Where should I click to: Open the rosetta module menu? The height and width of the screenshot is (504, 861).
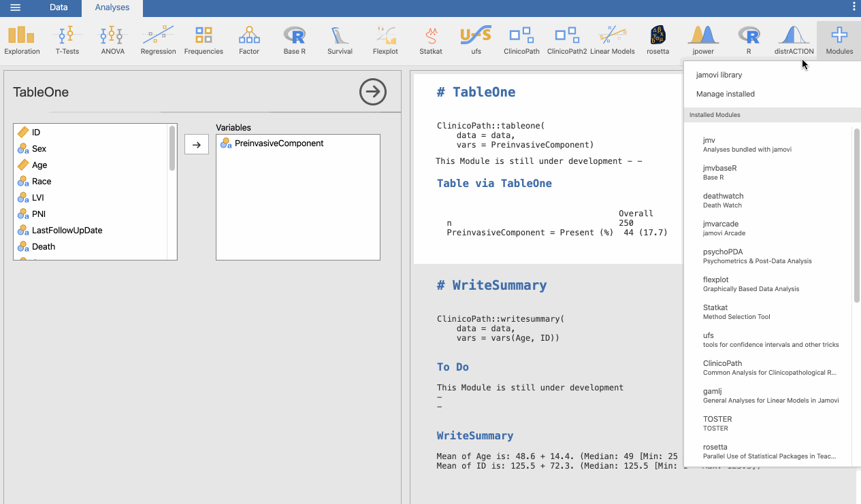tap(657, 40)
